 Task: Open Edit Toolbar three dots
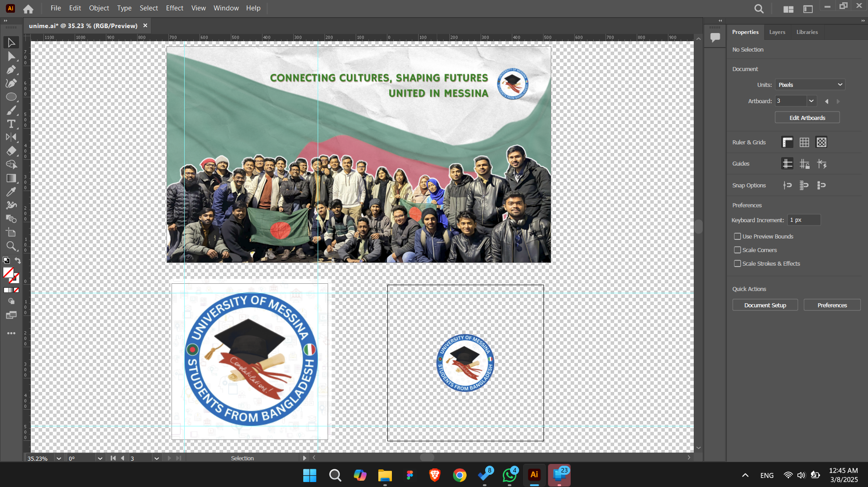point(11,333)
